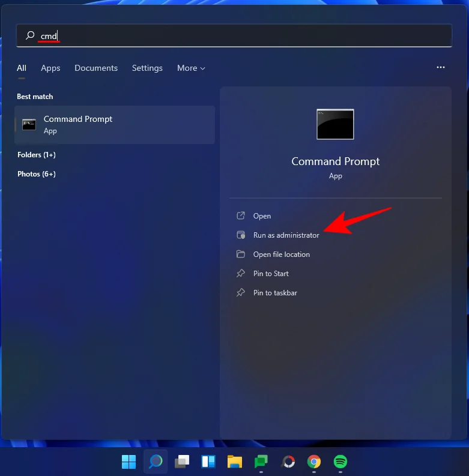Choose Run as administrator
The height and width of the screenshot is (476, 469).
pyautogui.click(x=286, y=235)
